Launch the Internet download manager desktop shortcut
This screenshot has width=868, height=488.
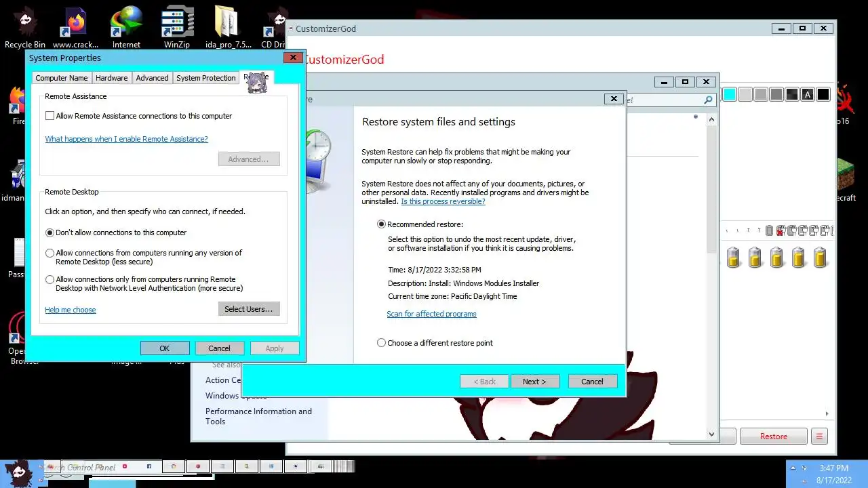[126, 27]
